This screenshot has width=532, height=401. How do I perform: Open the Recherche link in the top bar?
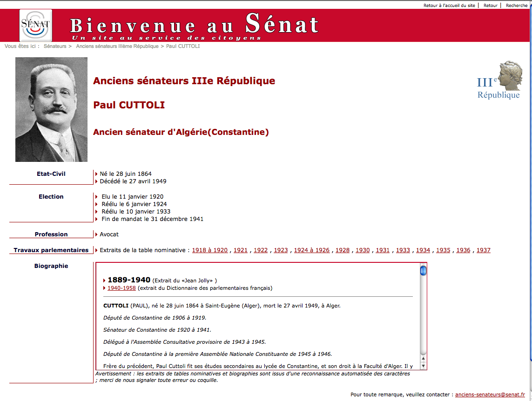(x=517, y=6)
